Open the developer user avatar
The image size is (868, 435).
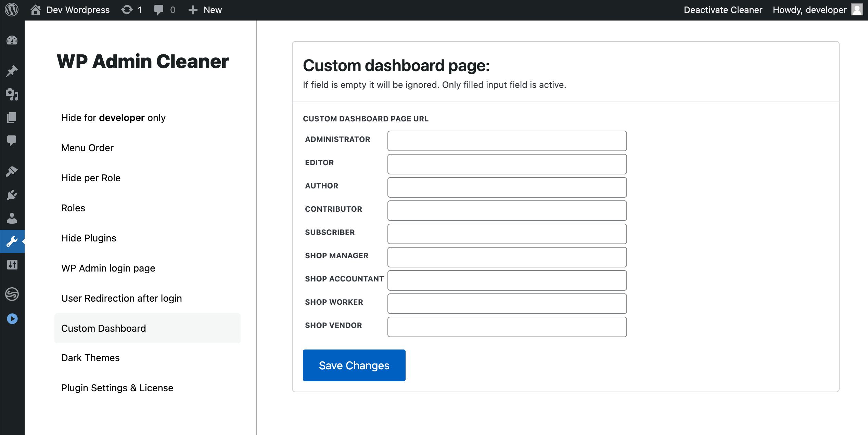[x=857, y=10]
